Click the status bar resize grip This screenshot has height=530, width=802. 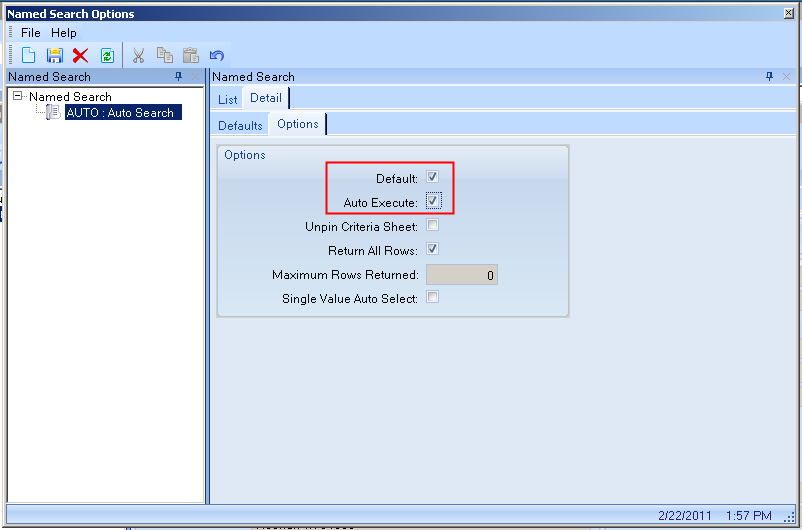click(791, 518)
